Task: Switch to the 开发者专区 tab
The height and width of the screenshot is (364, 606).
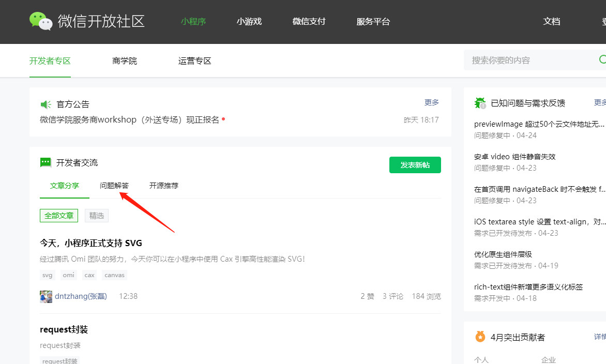Action: coord(50,61)
